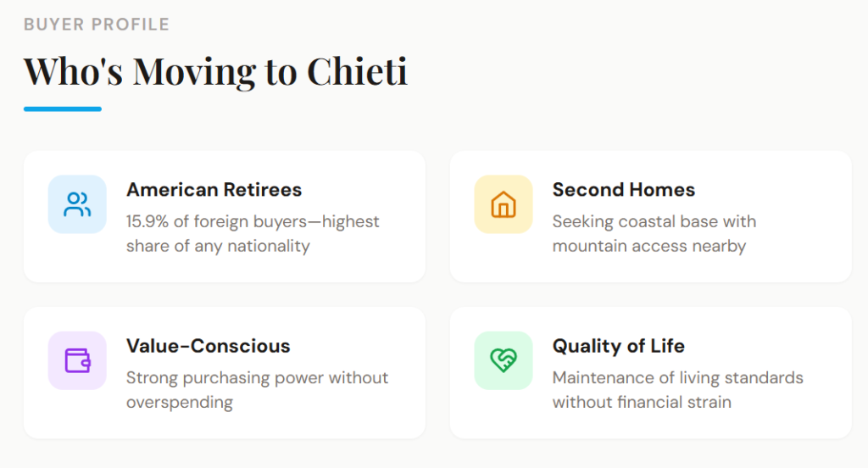
Task: Click the "Who's Moving to Chieti" title
Action: coord(215,70)
